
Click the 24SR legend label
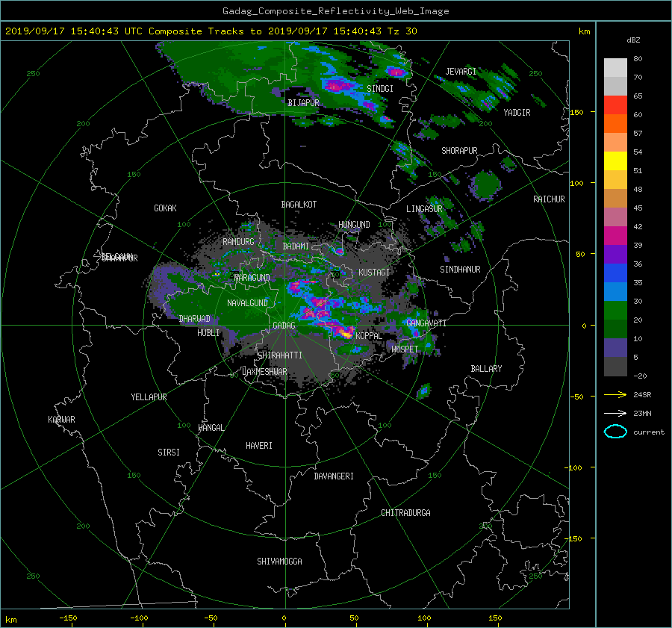click(642, 395)
